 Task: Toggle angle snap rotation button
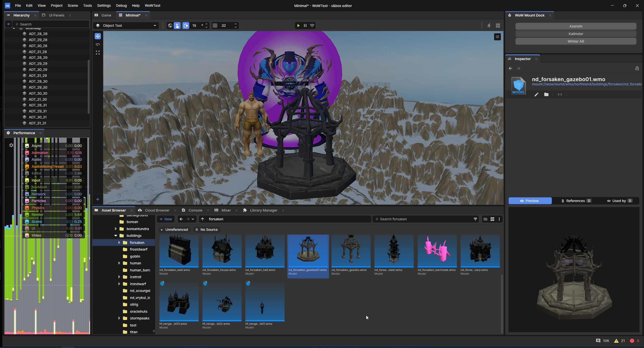coord(186,26)
